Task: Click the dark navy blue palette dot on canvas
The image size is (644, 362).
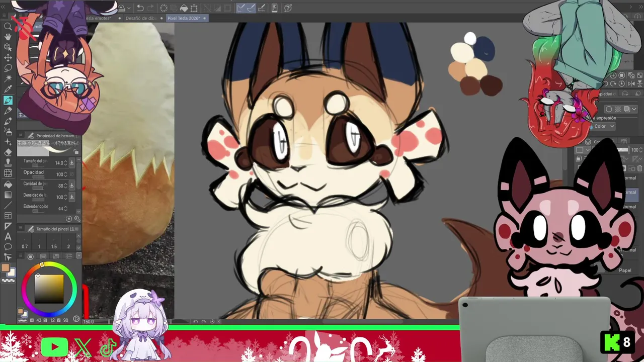Action: click(x=485, y=49)
